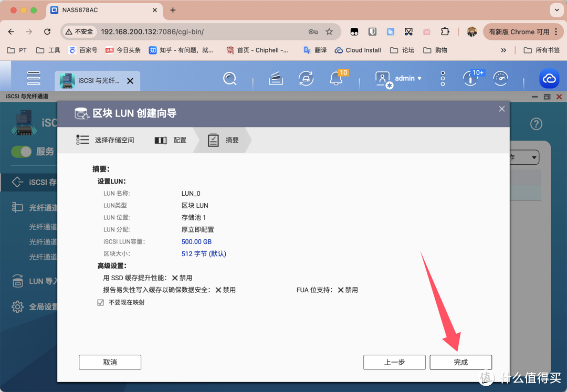
Task: Click the blue myQNAPcloud icon
Action: (549, 79)
